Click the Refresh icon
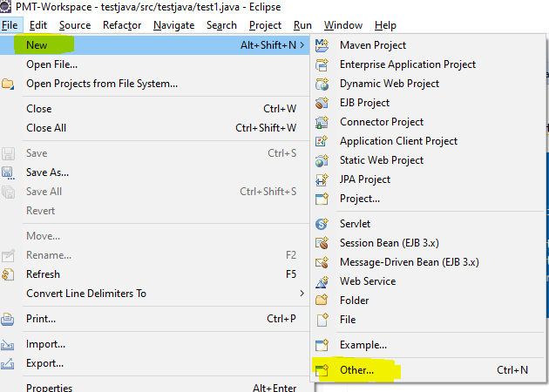The image size is (549, 392). 8,274
